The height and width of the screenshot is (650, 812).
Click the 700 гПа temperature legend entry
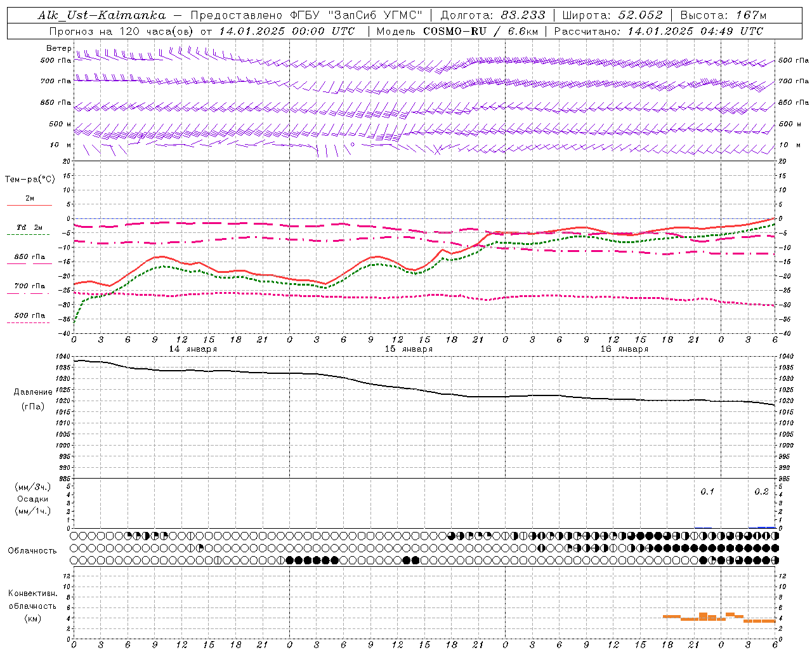coord(30,286)
